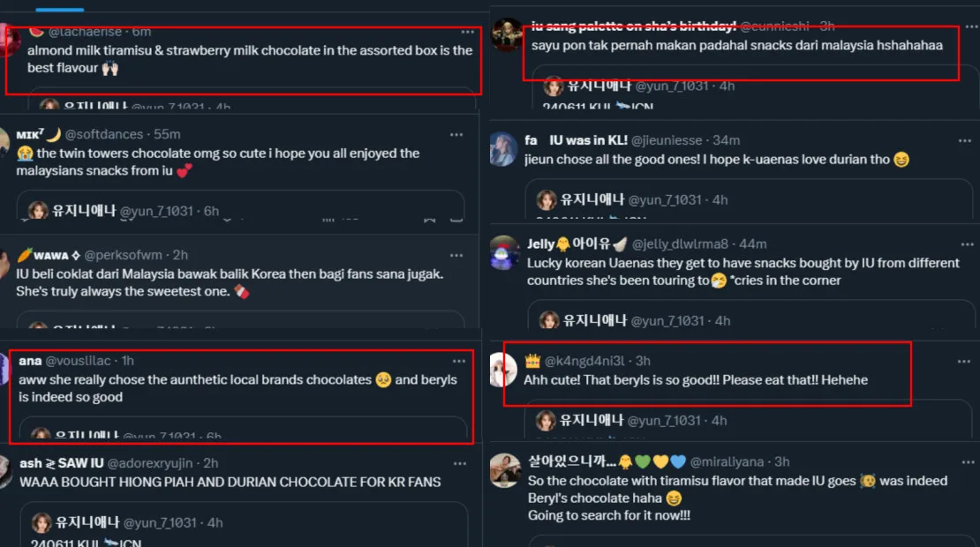Viewport: 980px width, 547px height.
Task: Open quoted tweet under @adorexryujin's post
Action: coord(243,528)
